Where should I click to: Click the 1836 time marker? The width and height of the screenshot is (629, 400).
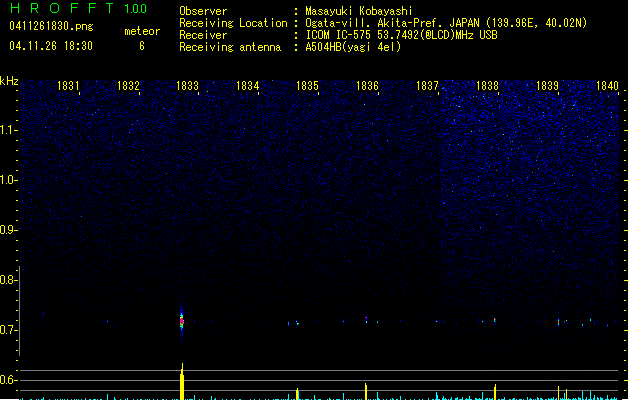click(x=367, y=86)
